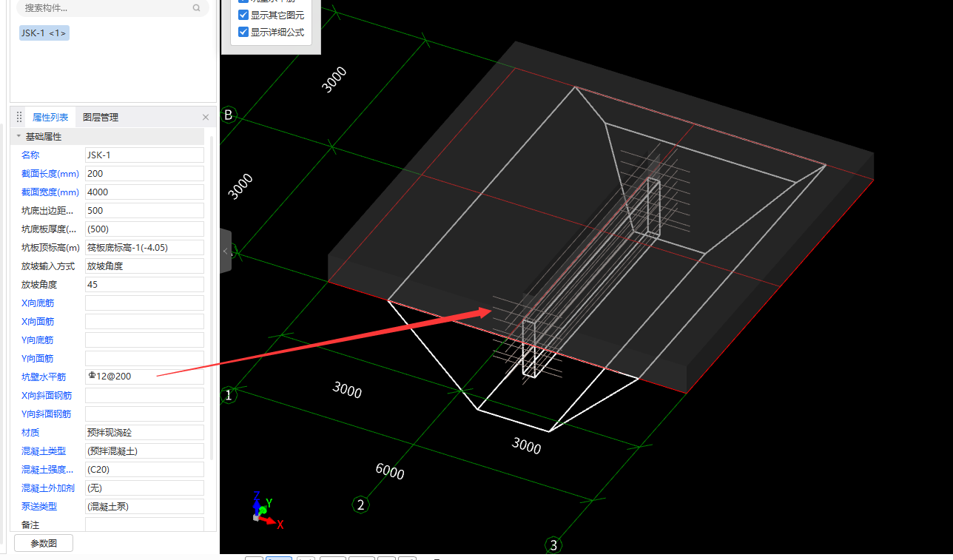
Task: Edit the 截面长度 value 200
Action: pos(144,173)
